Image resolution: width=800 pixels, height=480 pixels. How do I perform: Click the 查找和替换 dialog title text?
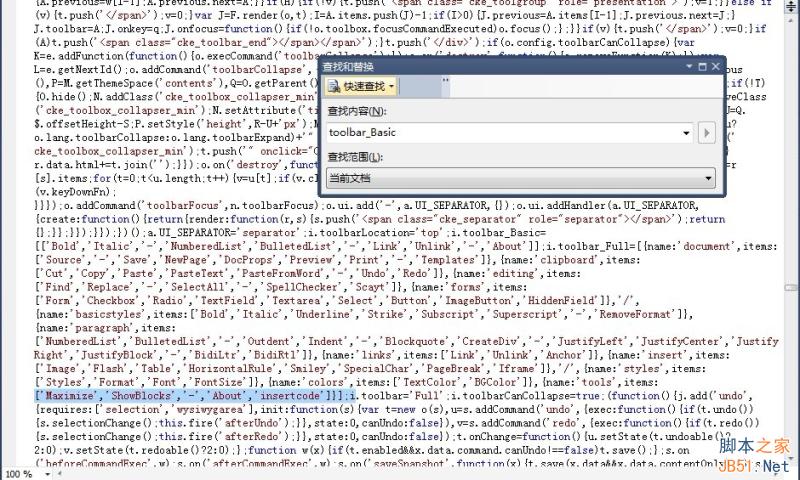pyautogui.click(x=348, y=66)
